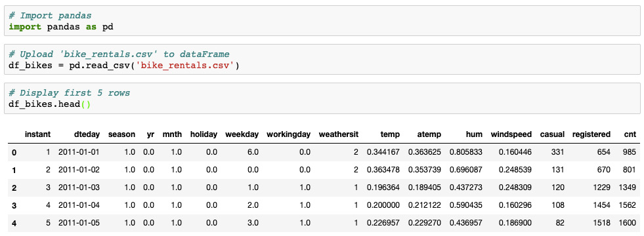
Task: Click the 'cnt' column header
Action: pos(630,134)
